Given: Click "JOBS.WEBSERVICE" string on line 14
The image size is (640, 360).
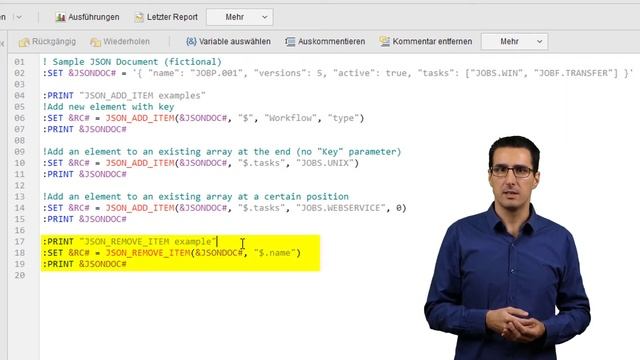Looking at the screenshot, I should tap(340, 208).
